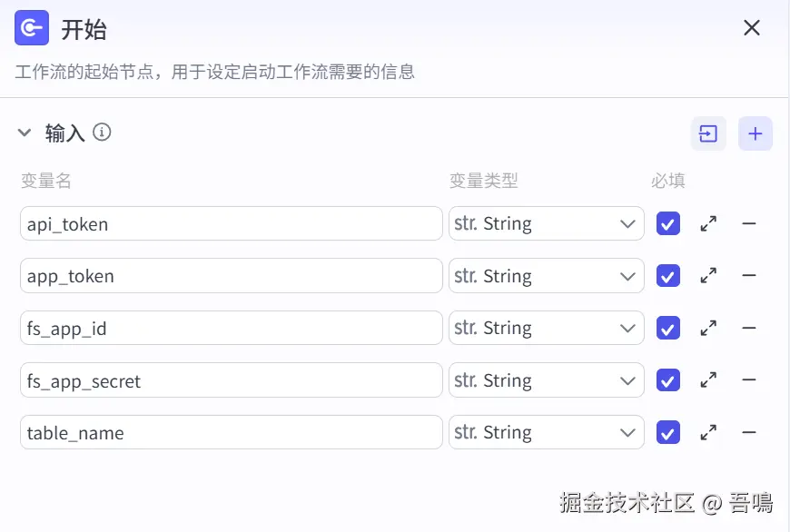Screen dimensions: 790x532
Task: Open type dropdown for fs_app_secret
Action: 547,380
